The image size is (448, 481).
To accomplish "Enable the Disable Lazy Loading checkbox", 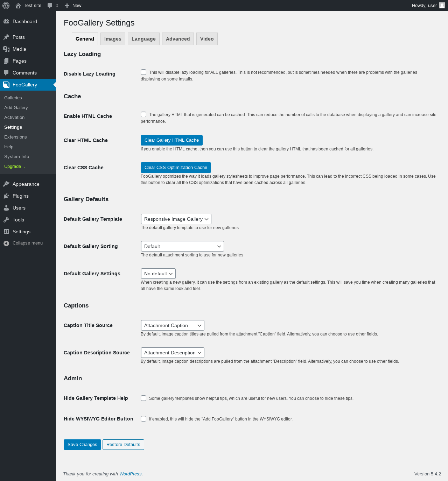I will 143,72.
